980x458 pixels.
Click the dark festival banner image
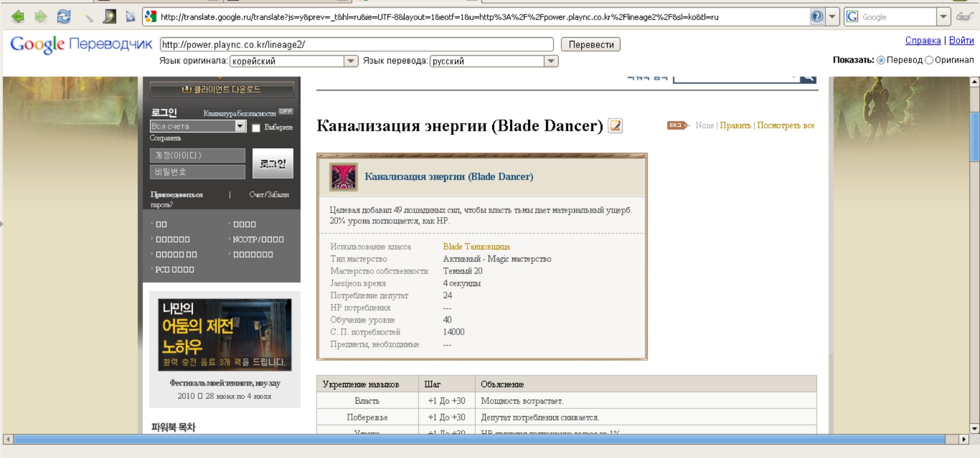[x=225, y=335]
